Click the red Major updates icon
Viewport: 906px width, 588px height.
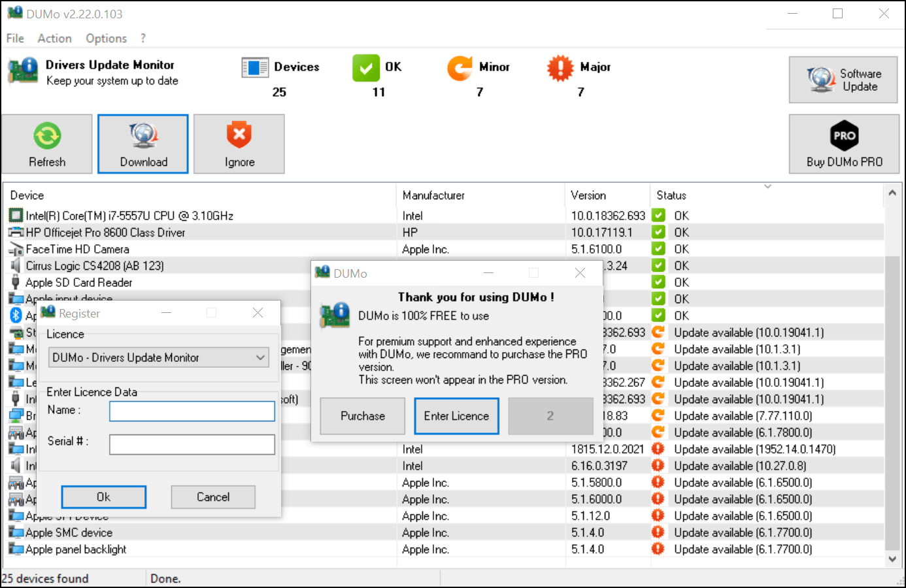[x=560, y=67]
